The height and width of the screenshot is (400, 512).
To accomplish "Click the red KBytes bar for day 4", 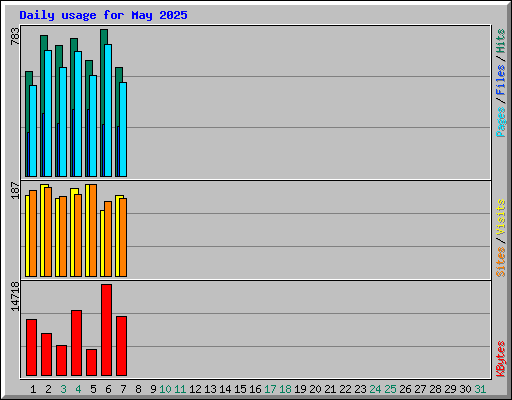I will point(76,343).
